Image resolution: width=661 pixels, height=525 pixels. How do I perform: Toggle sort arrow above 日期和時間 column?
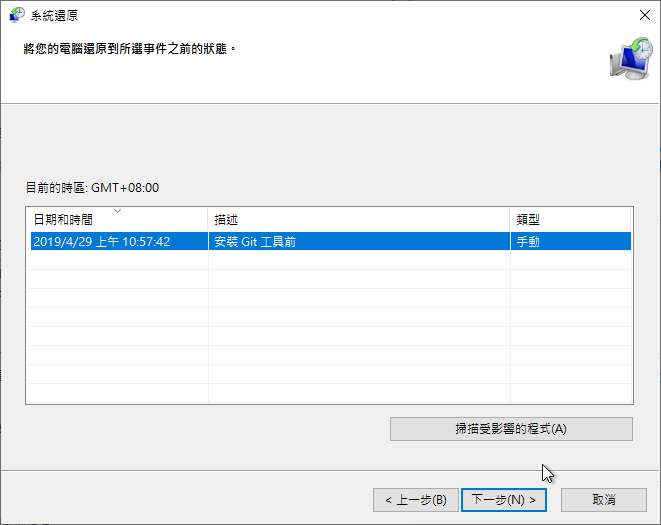[118, 211]
